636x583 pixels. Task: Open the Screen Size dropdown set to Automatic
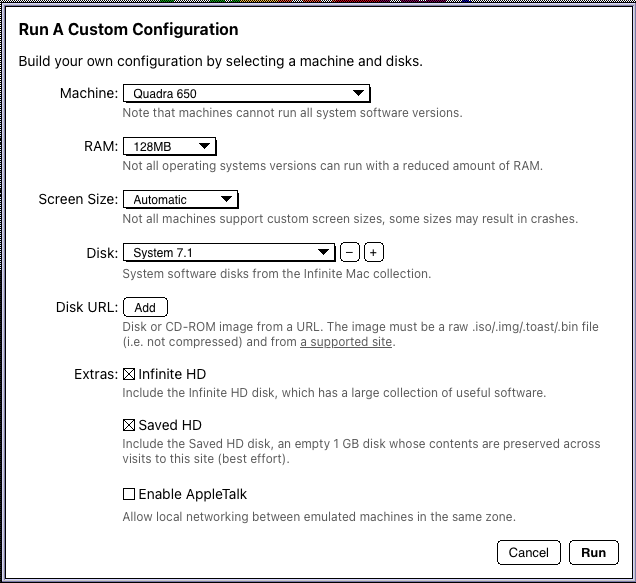[x=179, y=199]
